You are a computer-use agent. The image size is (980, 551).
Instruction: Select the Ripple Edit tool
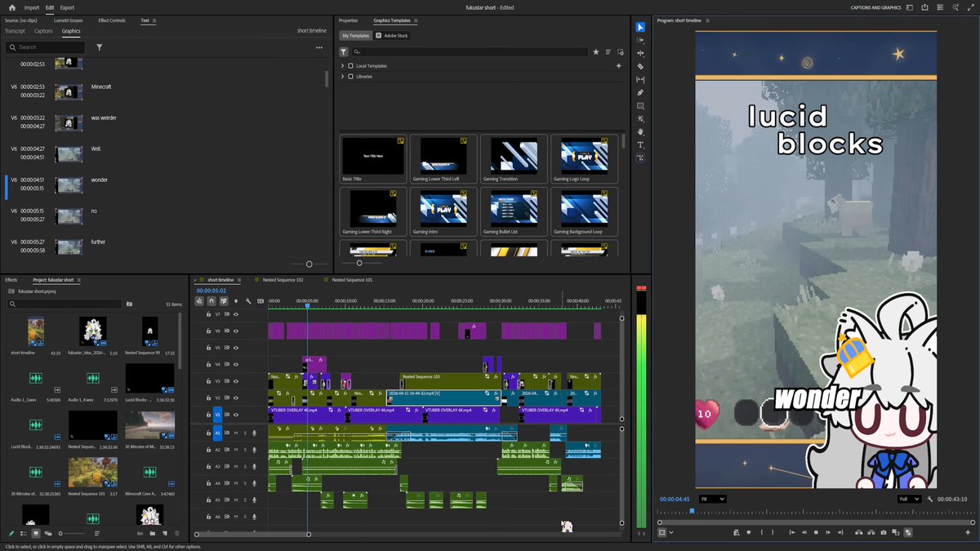(640, 53)
